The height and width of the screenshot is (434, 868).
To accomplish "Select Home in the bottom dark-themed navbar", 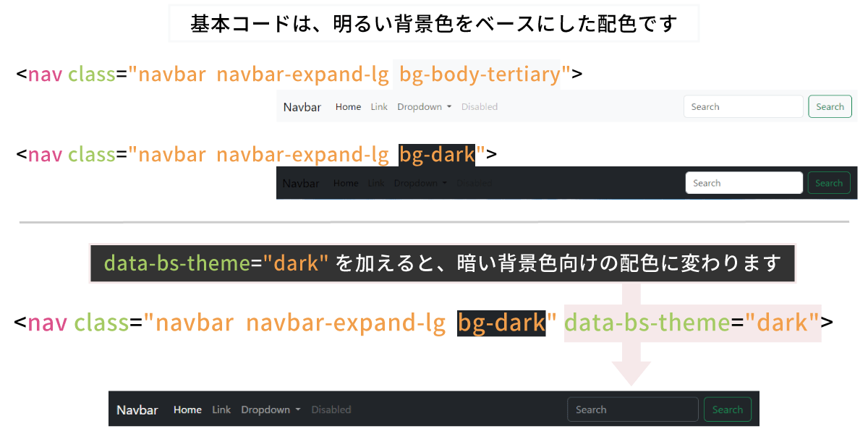I will click(187, 410).
